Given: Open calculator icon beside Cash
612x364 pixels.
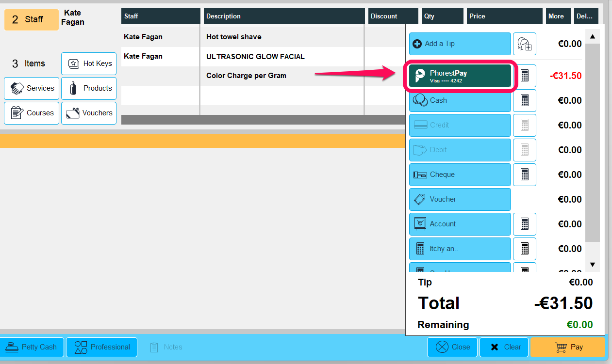Looking at the screenshot, I should pyautogui.click(x=525, y=100).
